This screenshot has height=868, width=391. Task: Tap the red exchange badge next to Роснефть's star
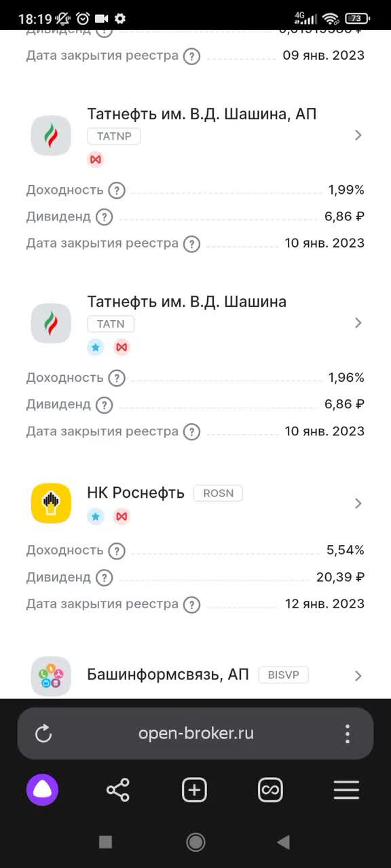pyautogui.click(x=122, y=517)
